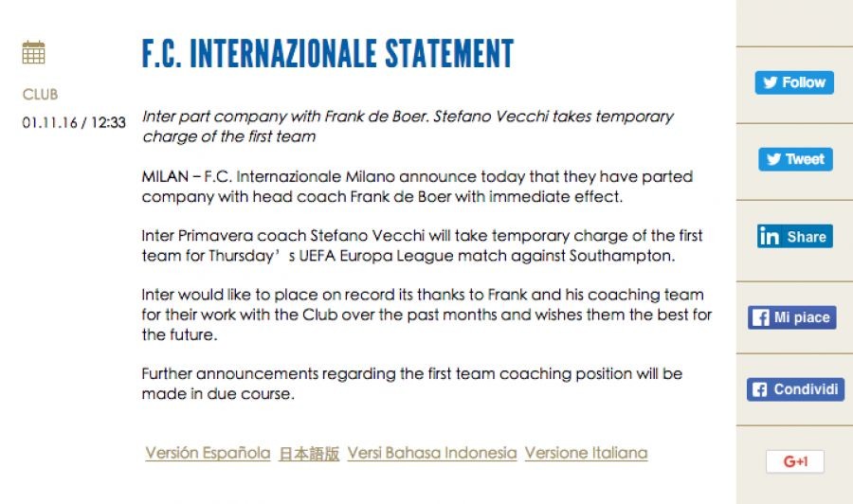853x504 pixels.
Task: Open the Versión Española link
Action: click(x=208, y=453)
